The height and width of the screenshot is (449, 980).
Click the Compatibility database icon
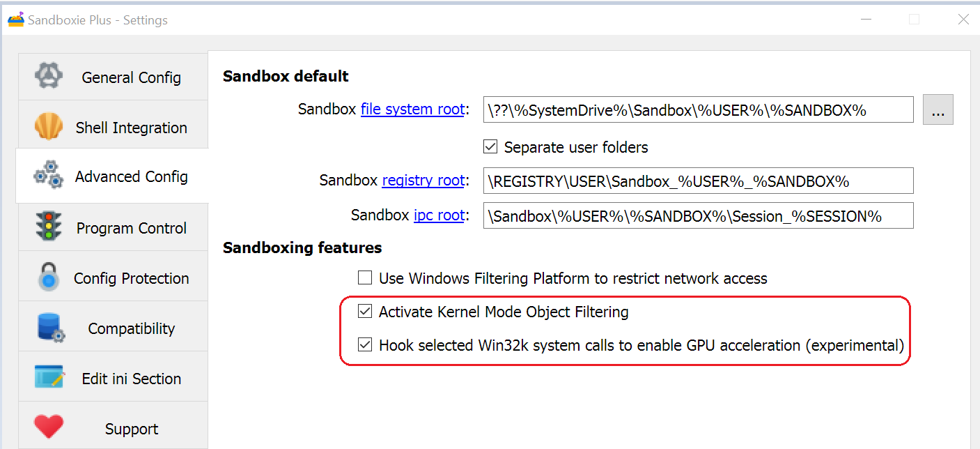[49, 328]
